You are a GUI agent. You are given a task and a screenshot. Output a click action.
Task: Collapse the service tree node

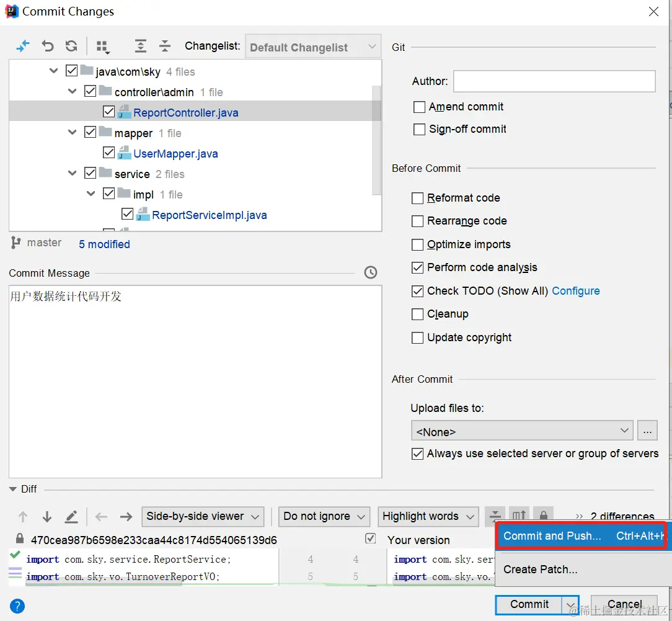pos(72,173)
